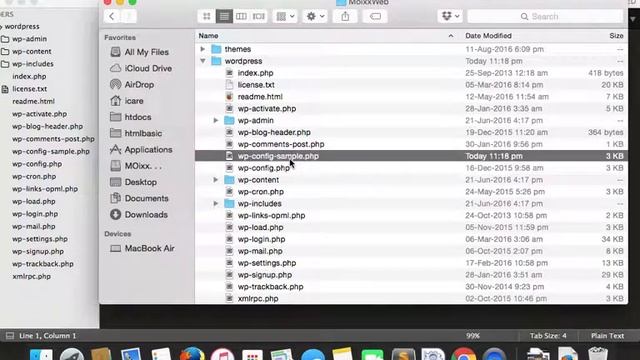Image resolution: width=640 pixels, height=360 pixels.
Task: Sort by Date Modified column header
Action: tap(488, 36)
